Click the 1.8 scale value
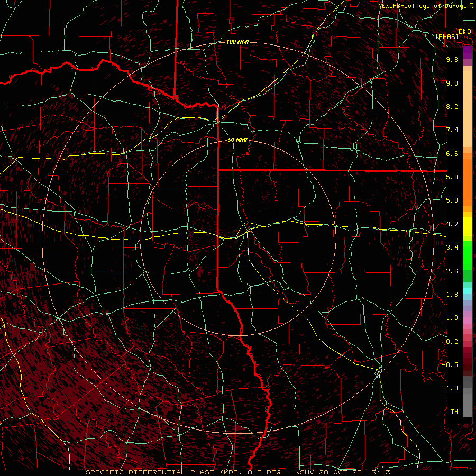Viewport: 476px width, 476px height. click(452, 295)
